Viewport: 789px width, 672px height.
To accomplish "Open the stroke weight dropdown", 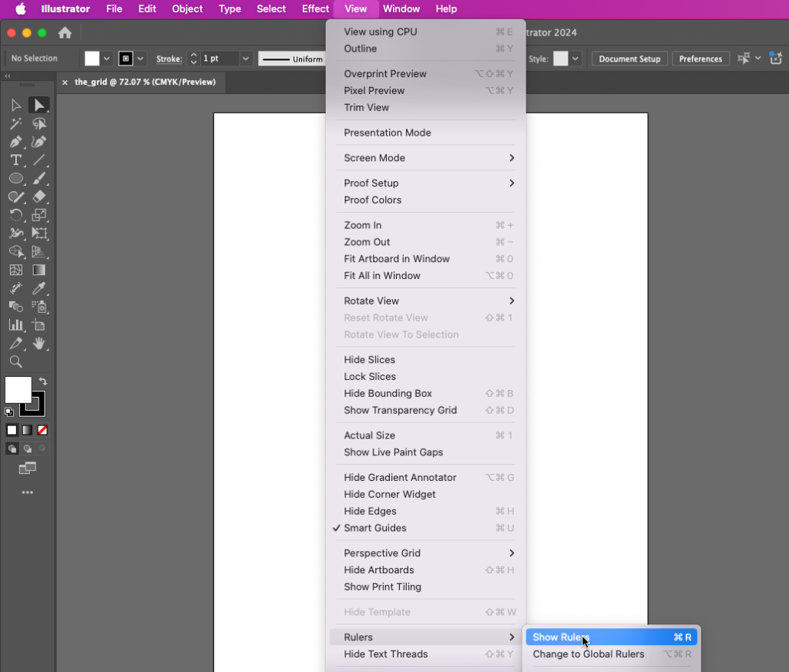I will point(246,59).
